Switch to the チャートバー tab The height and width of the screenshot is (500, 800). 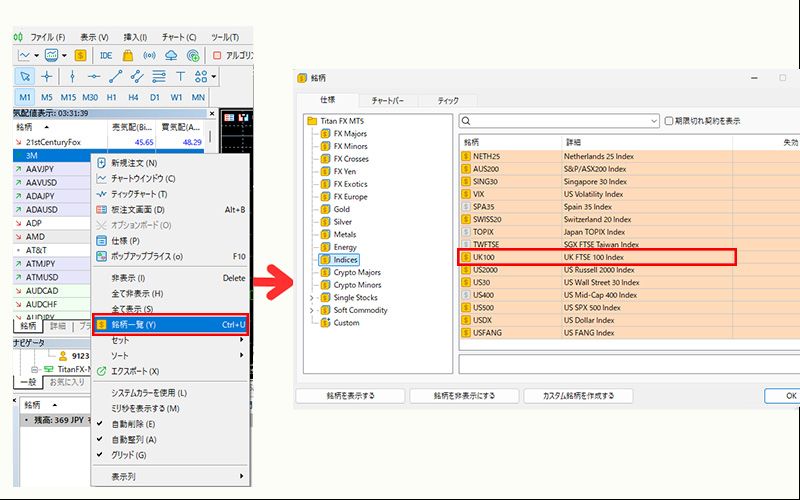[x=387, y=101]
